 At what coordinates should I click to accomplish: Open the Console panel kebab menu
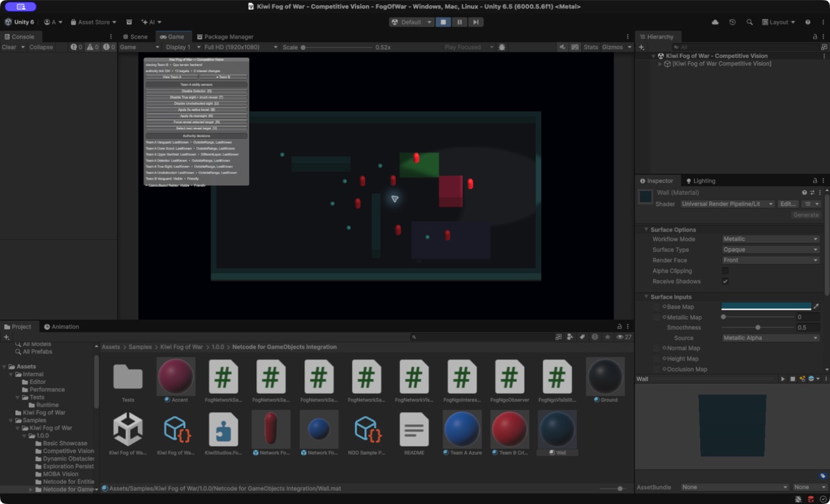pos(110,37)
